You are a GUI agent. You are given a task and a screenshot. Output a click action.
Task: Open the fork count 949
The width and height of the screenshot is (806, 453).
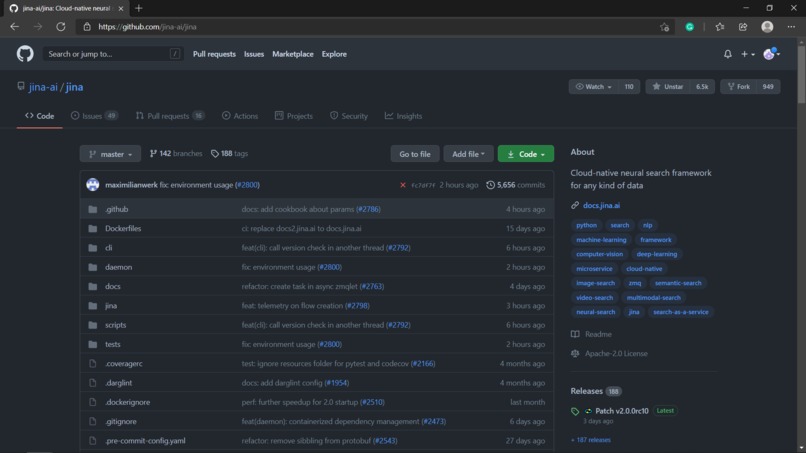[768, 86]
